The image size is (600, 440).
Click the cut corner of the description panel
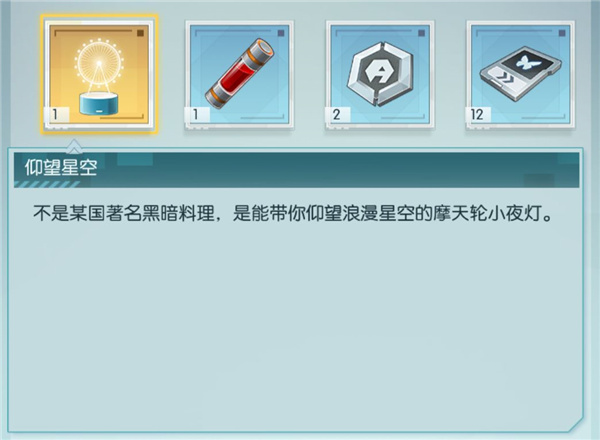click(576, 426)
